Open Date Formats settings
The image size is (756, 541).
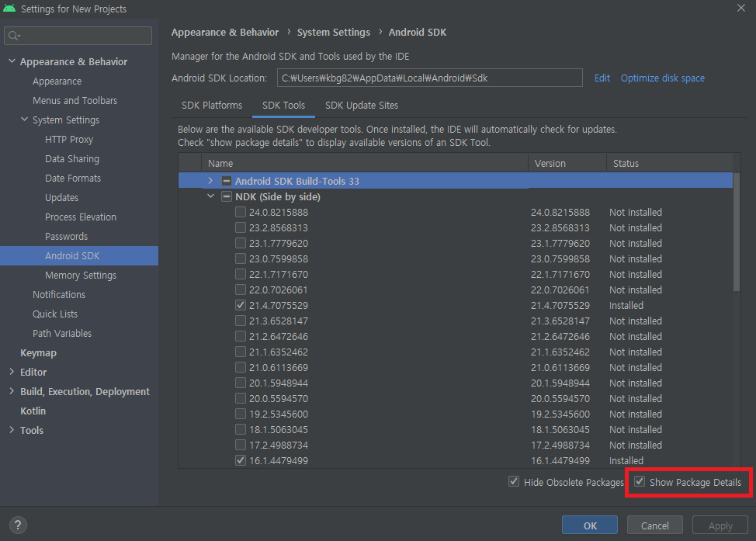click(x=73, y=178)
